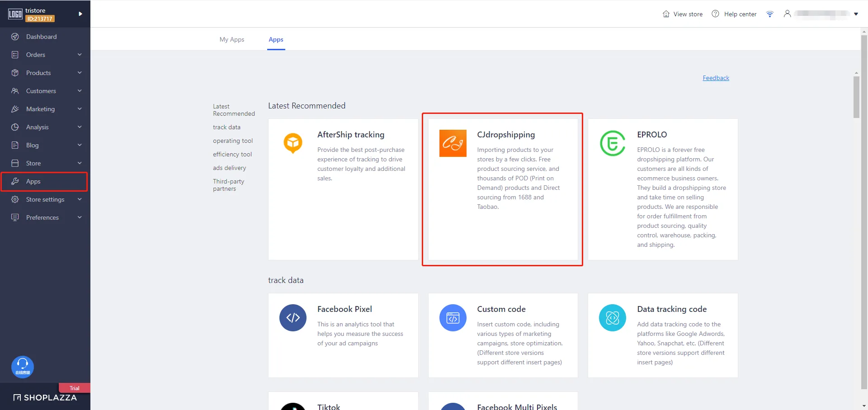The width and height of the screenshot is (868, 410).
Task: Click the AfterShip tracking app icon
Action: (x=292, y=143)
